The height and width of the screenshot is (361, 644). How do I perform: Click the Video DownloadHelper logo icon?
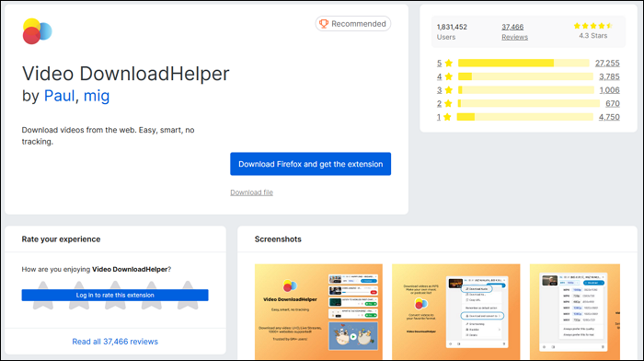click(x=37, y=31)
